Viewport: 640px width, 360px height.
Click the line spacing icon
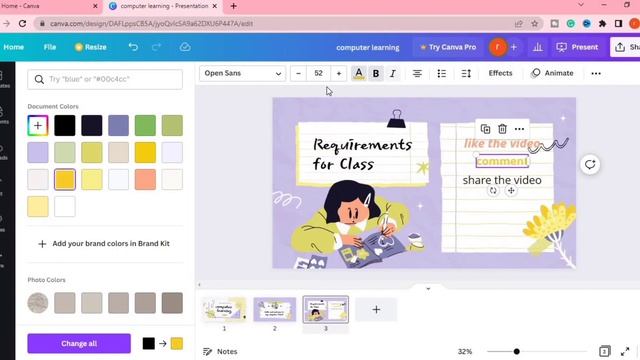point(466,73)
